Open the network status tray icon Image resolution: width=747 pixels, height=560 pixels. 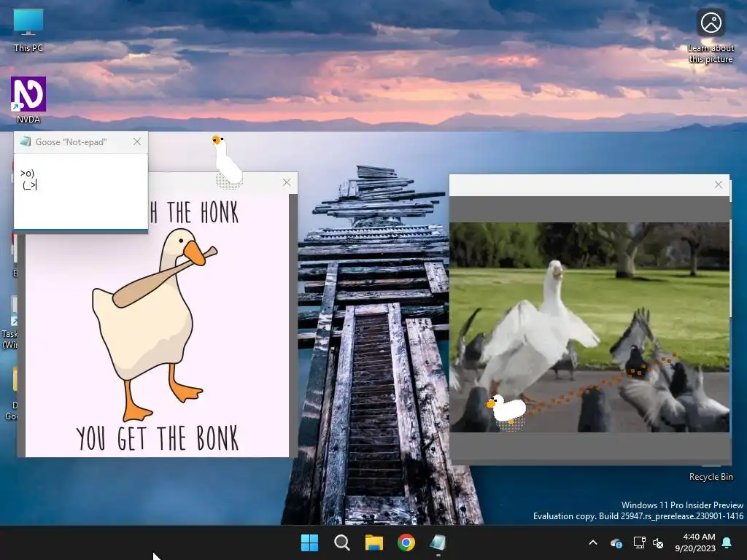pyautogui.click(x=639, y=542)
